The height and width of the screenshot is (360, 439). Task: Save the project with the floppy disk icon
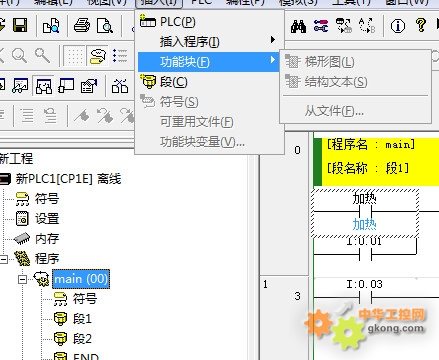(x=20, y=25)
